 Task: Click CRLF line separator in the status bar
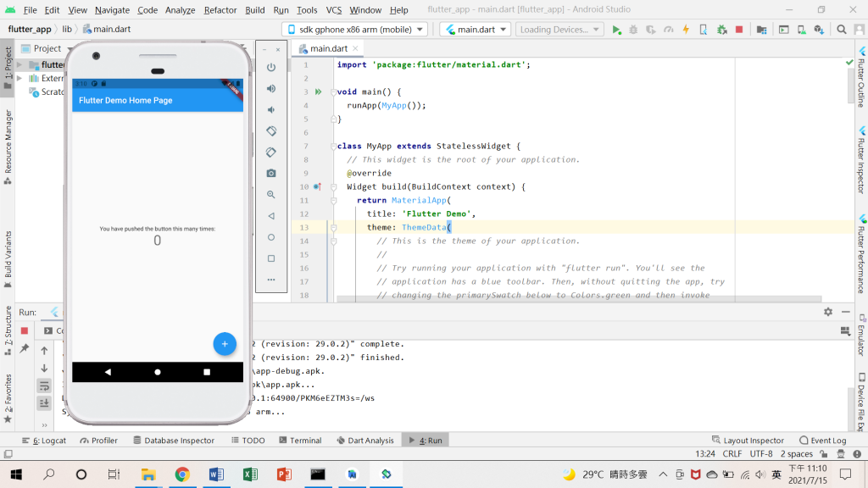[x=732, y=454]
